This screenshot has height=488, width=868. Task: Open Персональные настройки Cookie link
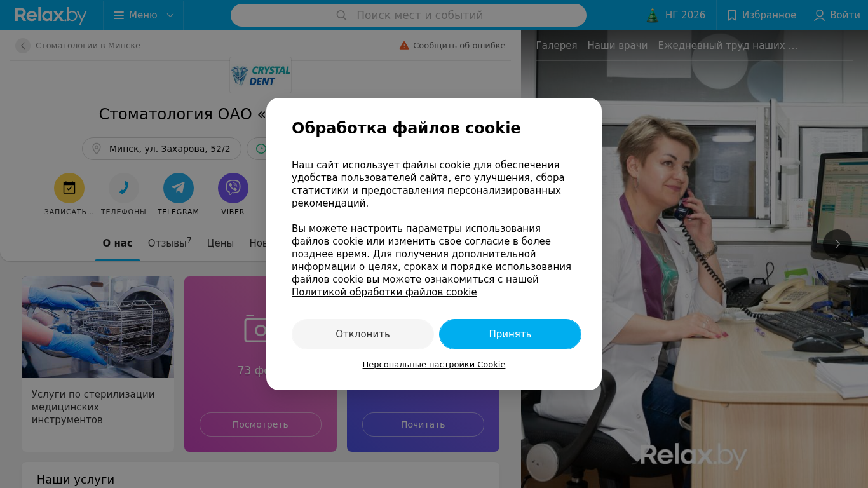coord(434,365)
